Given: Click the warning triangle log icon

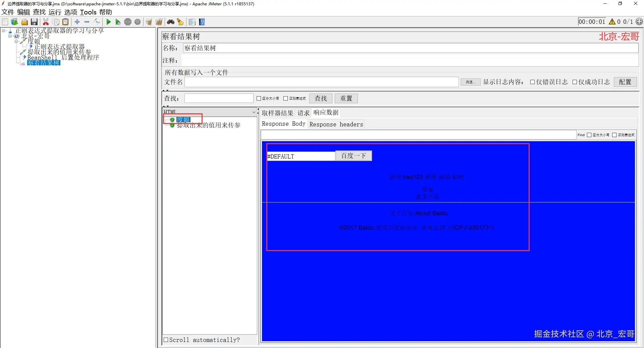Looking at the screenshot, I should (612, 22).
